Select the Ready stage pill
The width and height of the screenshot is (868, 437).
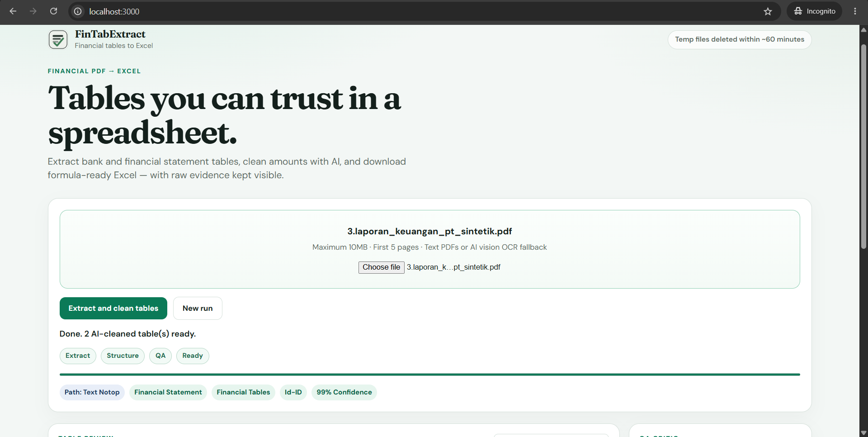pyautogui.click(x=193, y=356)
